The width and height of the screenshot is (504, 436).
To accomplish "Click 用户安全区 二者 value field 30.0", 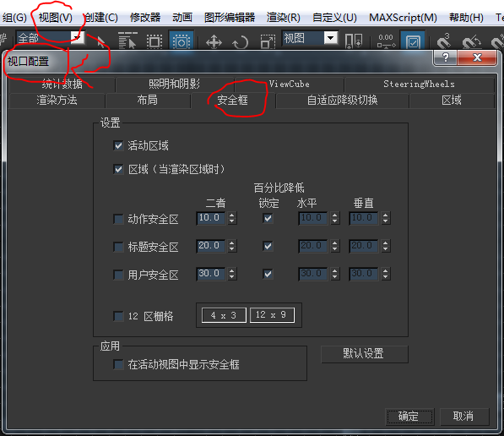I will click(210, 274).
